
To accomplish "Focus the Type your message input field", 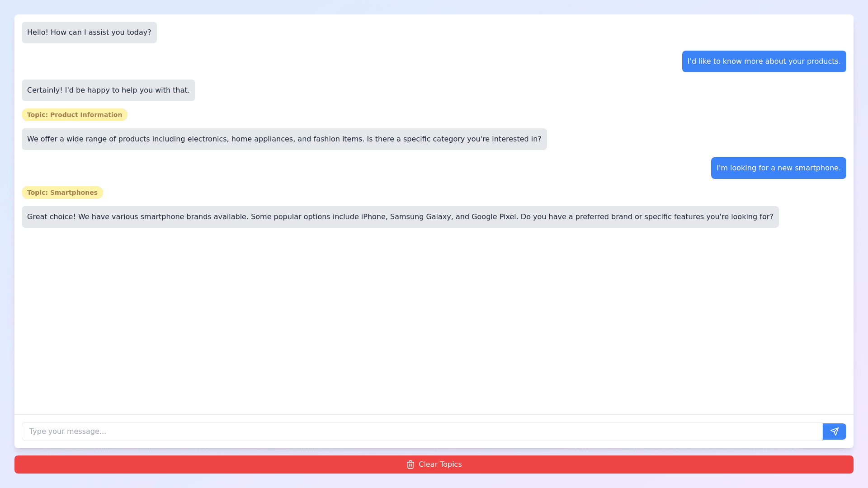I will (x=421, y=432).
